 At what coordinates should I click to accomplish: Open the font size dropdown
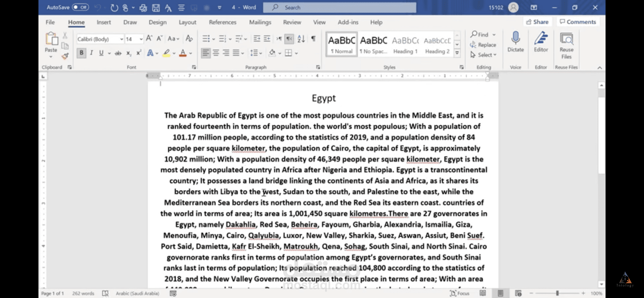click(x=141, y=39)
